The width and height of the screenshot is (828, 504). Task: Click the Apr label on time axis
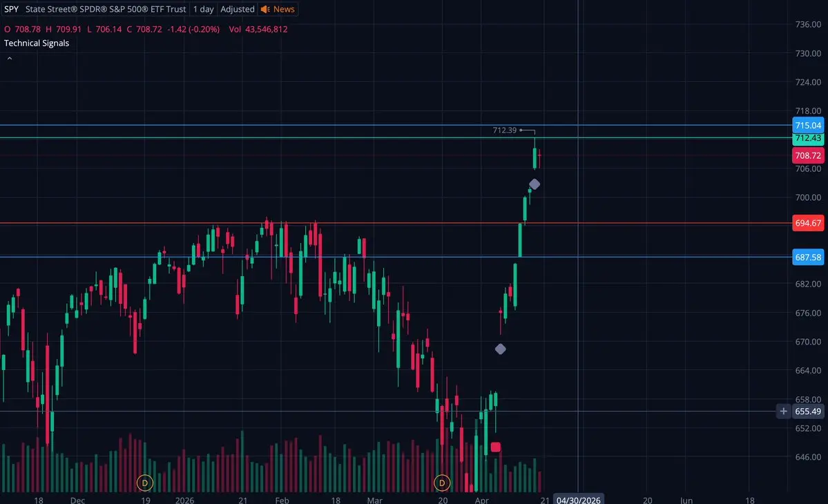coord(481,500)
